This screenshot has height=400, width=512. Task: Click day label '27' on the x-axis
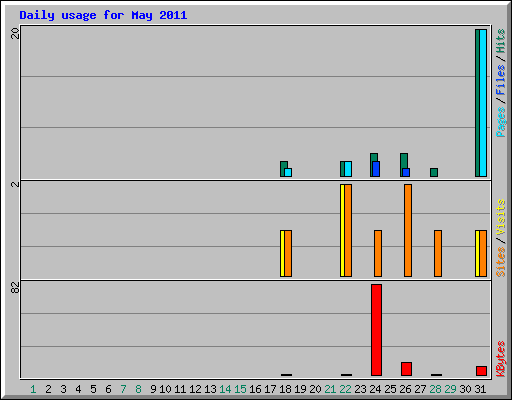pyautogui.click(x=420, y=389)
